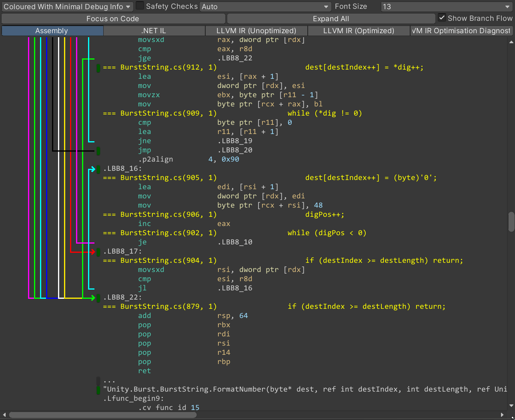Open the Safety Checks 'Auto' dropdown
The height and width of the screenshot is (420, 515).
(265, 7)
